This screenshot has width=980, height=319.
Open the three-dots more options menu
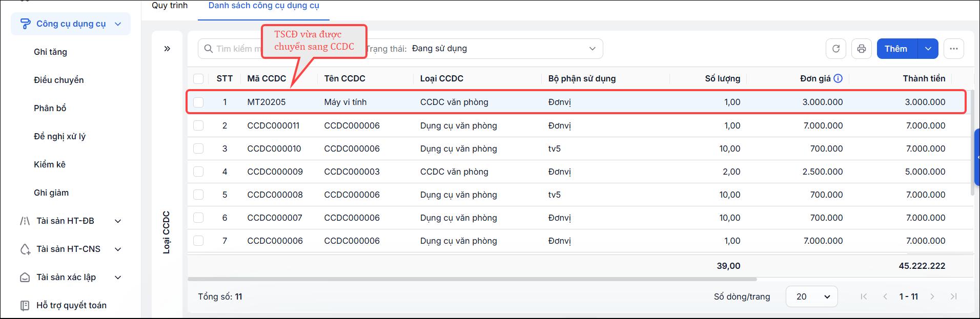[954, 49]
